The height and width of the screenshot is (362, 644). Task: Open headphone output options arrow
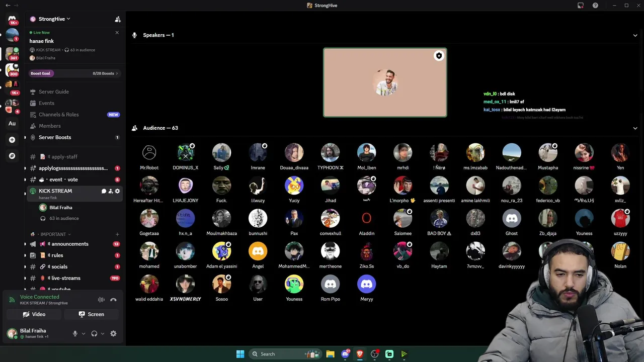[x=103, y=333]
